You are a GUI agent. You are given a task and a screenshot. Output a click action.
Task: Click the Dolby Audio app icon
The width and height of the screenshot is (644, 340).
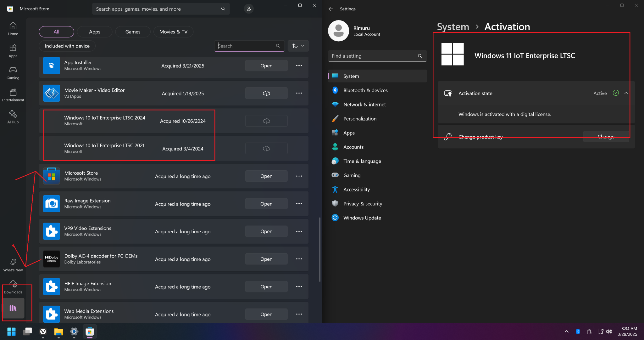pos(52,259)
